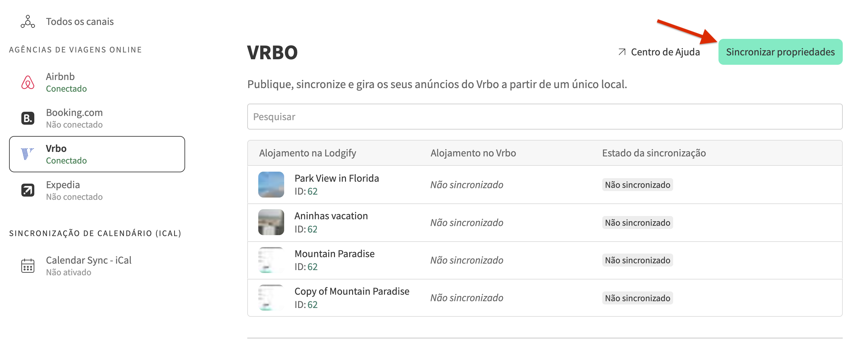Click the Vrbo logo icon
The height and width of the screenshot is (353, 868).
click(27, 154)
